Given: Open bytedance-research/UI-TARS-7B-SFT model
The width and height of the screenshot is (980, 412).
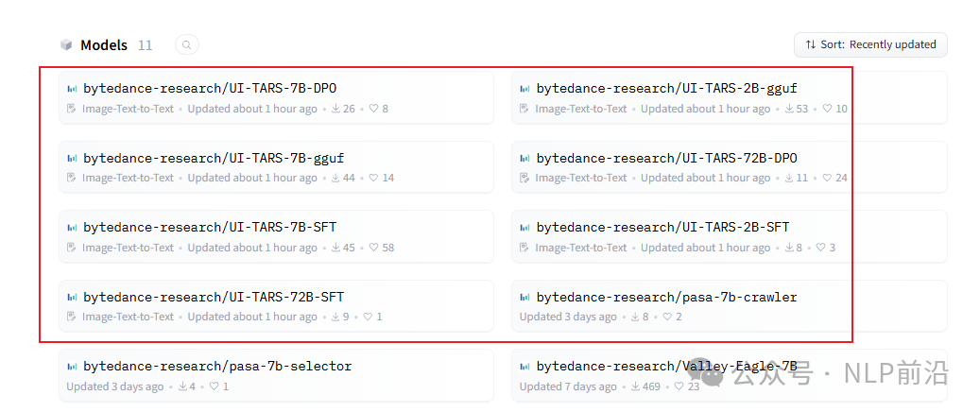Looking at the screenshot, I should pyautogui.click(x=276, y=236).
